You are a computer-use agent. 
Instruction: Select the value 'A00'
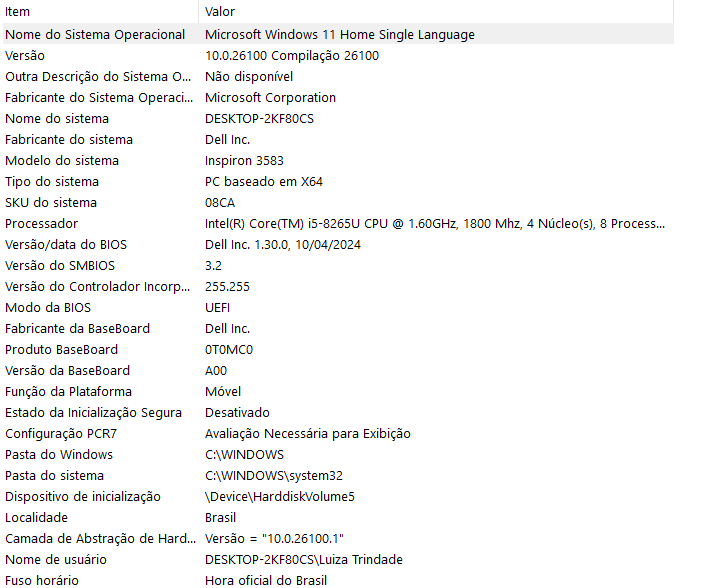[x=216, y=371]
